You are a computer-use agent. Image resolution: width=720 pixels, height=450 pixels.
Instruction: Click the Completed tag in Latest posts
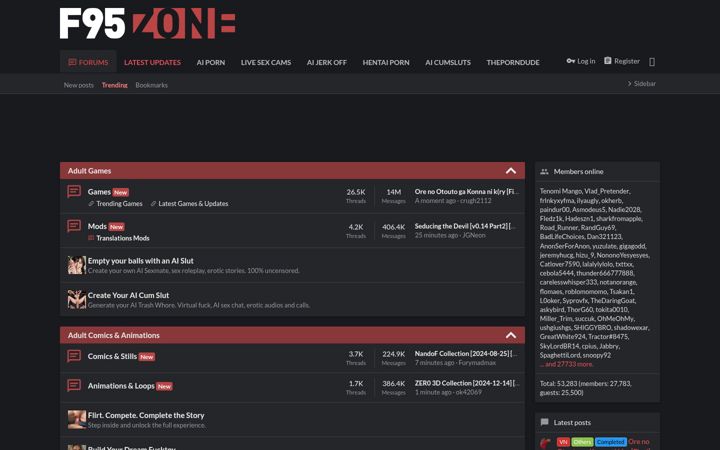611,442
